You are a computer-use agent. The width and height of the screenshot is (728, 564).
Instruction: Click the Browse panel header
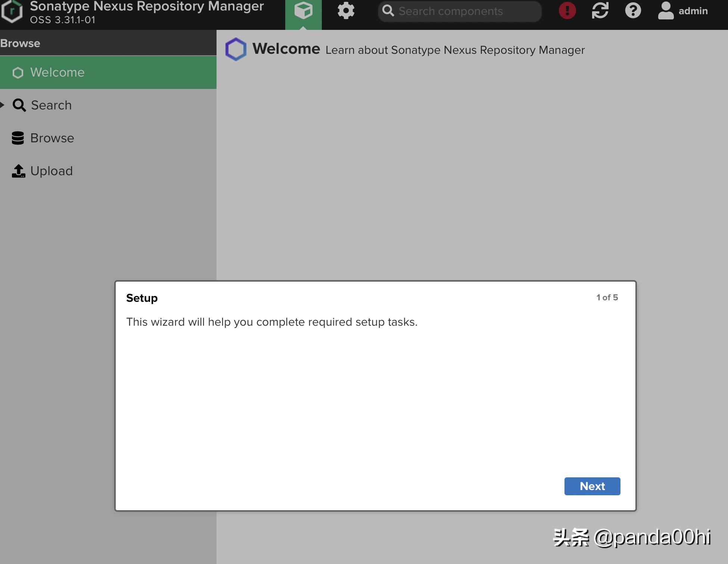pos(20,43)
